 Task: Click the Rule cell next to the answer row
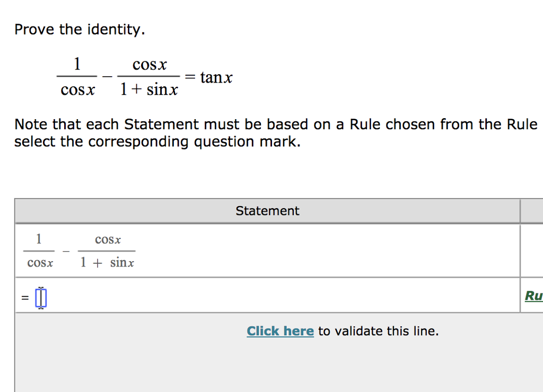tap(534, 296)
